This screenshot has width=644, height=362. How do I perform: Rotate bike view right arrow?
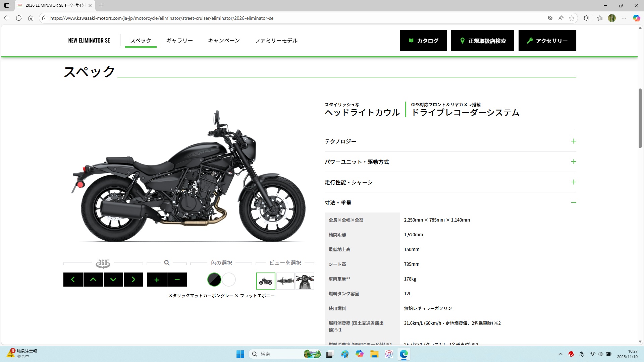133,280
